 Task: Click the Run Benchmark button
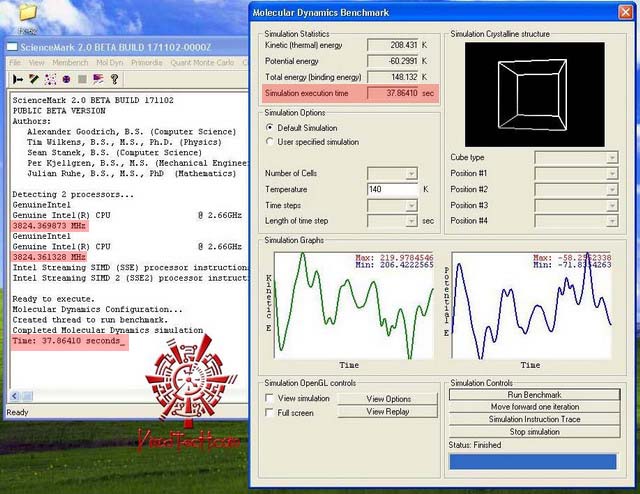click(534, 395)
